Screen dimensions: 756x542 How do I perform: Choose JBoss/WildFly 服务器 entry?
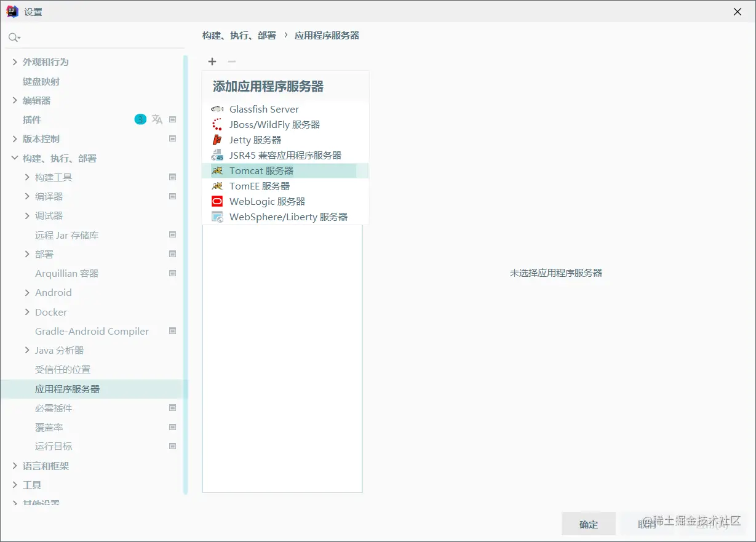click(285, 124)
